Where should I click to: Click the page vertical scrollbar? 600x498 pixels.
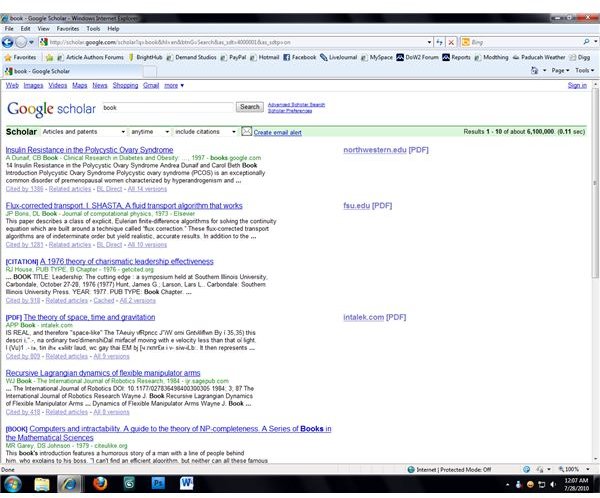595,272
